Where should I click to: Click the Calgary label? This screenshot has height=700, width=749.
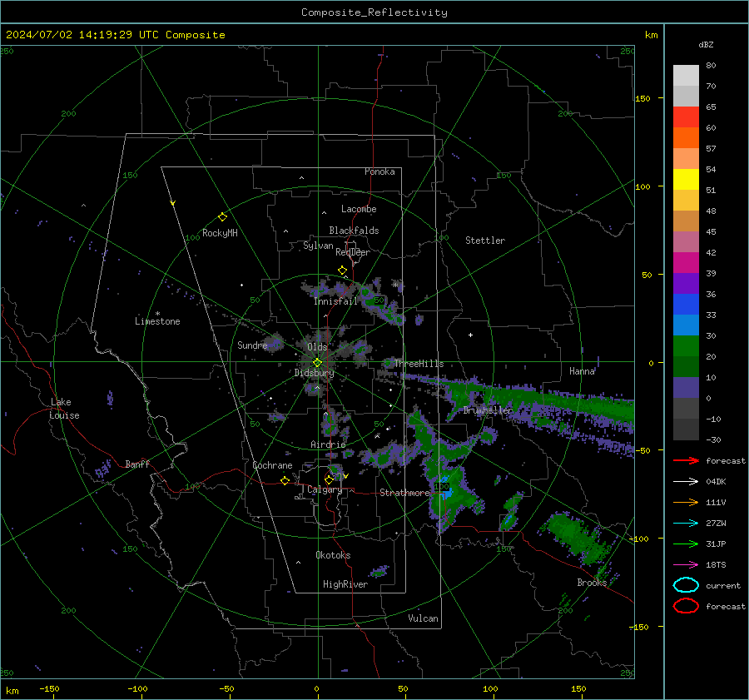(x=325, y=489)
